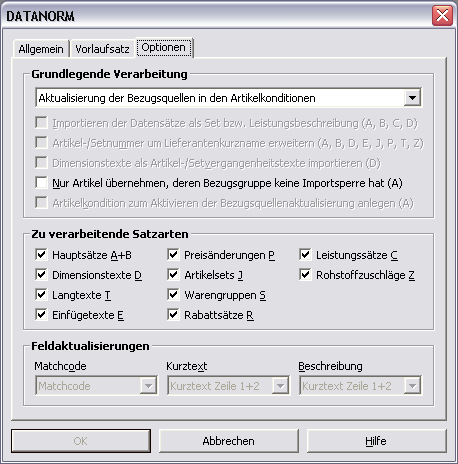Click the Abbrechen button
This screenshot has height=464, width=458.
[229, 441]
